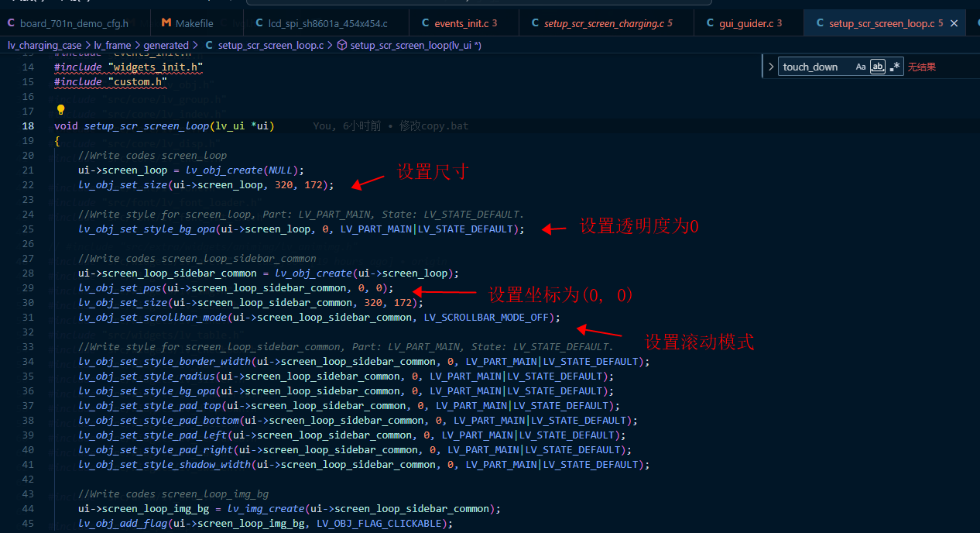Close the setup_scr_screen_loop.c tab
Viewport: 980px width, 533px height.
tap(954, 23)
